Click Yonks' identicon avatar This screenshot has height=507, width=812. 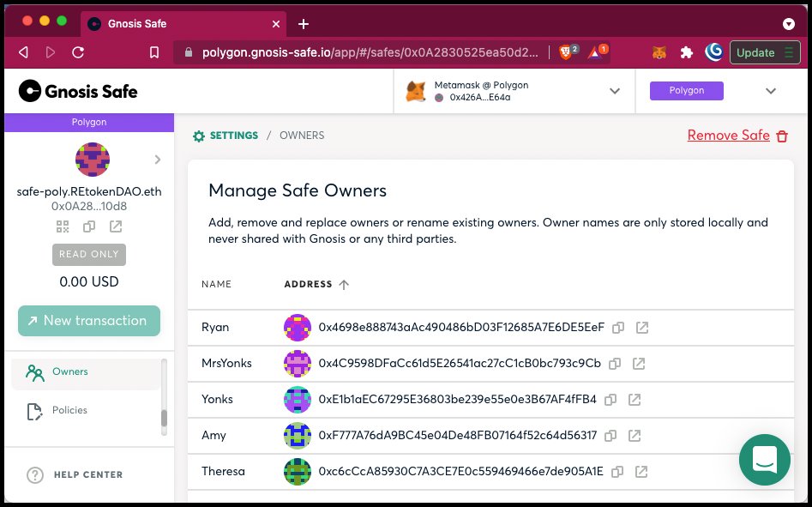[298, 399]
